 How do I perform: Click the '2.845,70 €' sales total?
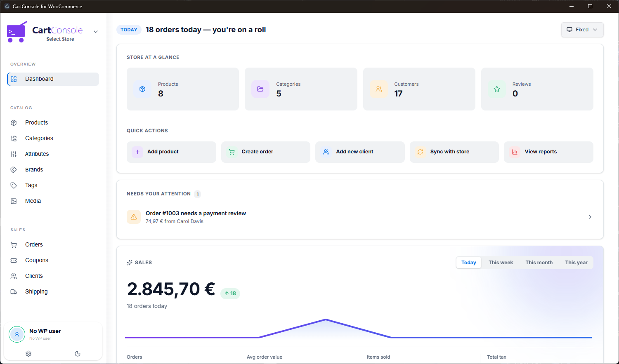[171, 289]
